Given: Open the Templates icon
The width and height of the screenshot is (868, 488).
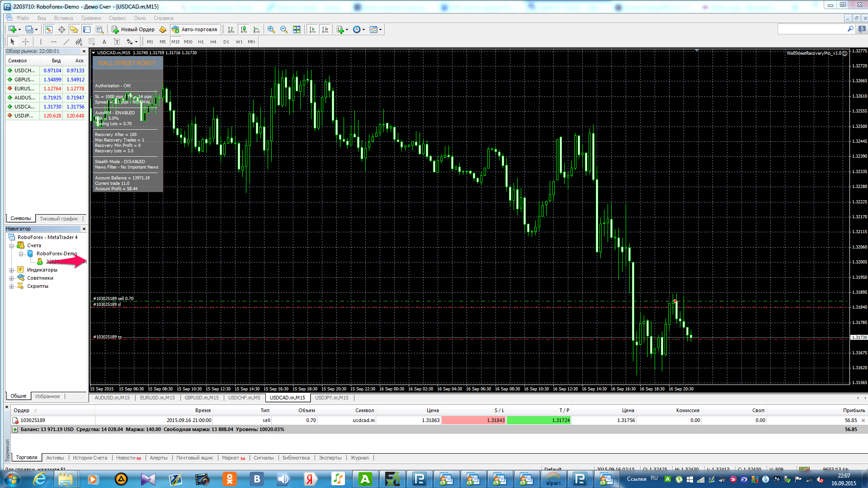Looking at the screenshot, I should (x=373, y=29).
